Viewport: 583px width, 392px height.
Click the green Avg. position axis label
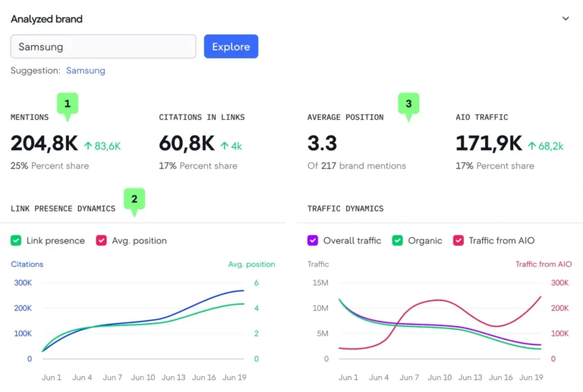click(x=251, y=265)
